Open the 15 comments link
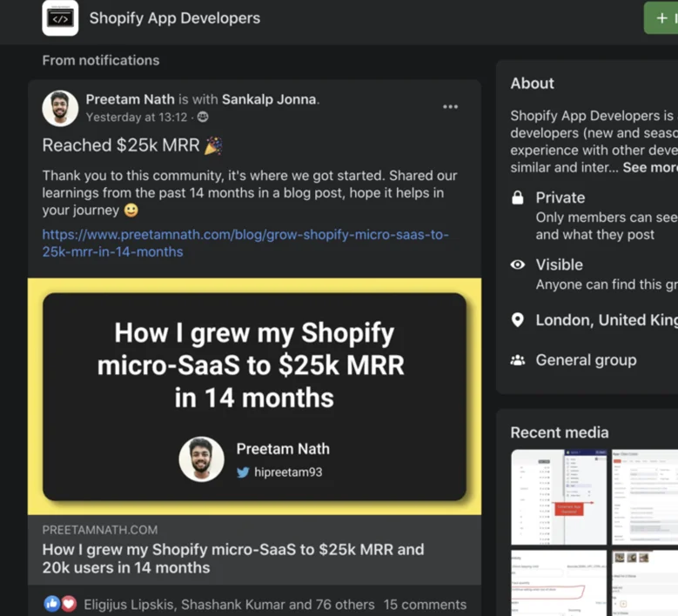Screen dimensions: 678x616 pos(425,604)
